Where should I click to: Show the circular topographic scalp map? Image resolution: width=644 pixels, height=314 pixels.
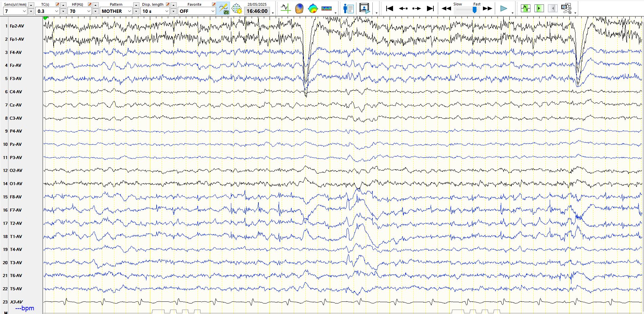click(x=313, y=8)
